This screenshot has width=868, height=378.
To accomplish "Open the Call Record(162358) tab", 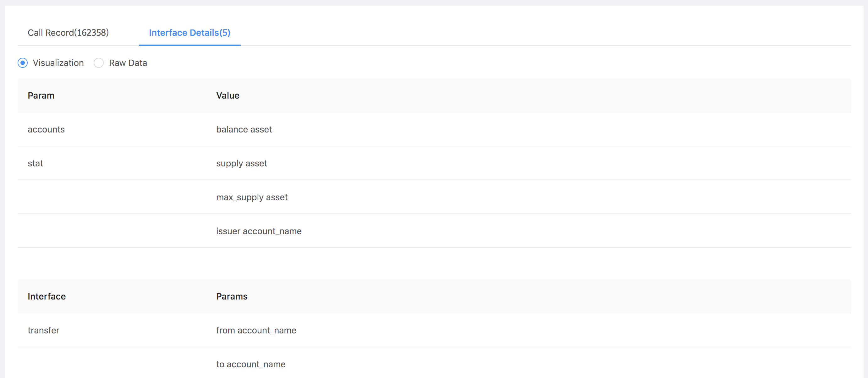I will click(68, 33).
